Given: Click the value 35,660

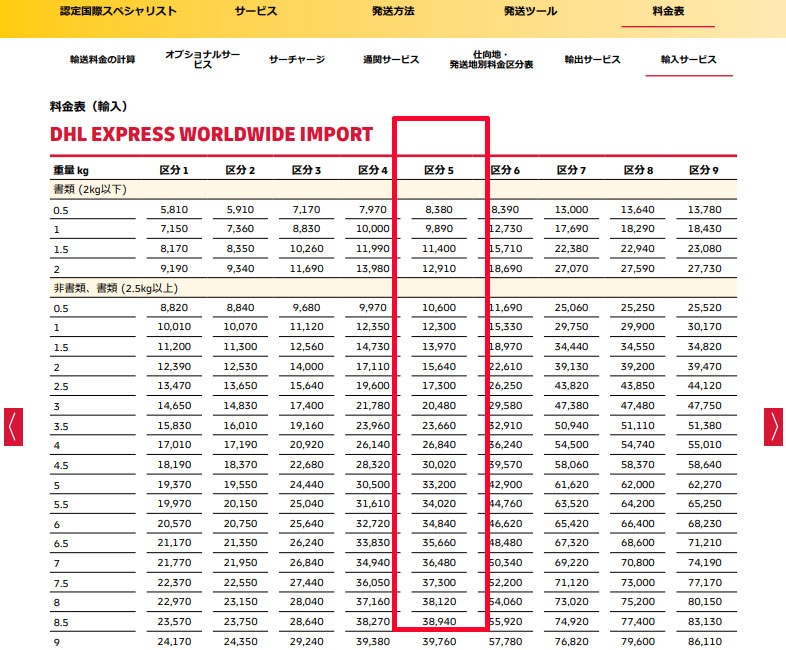Looking at the screenshot, I should [x=439, y=543].
